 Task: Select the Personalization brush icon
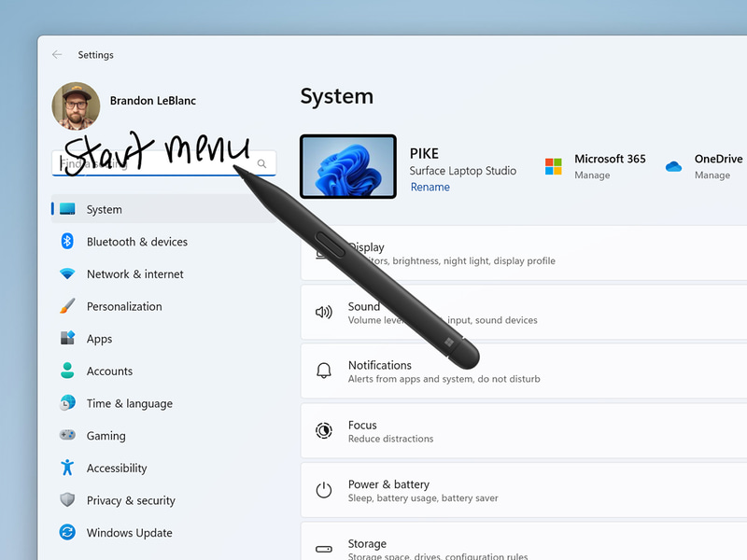coord(66,306)
